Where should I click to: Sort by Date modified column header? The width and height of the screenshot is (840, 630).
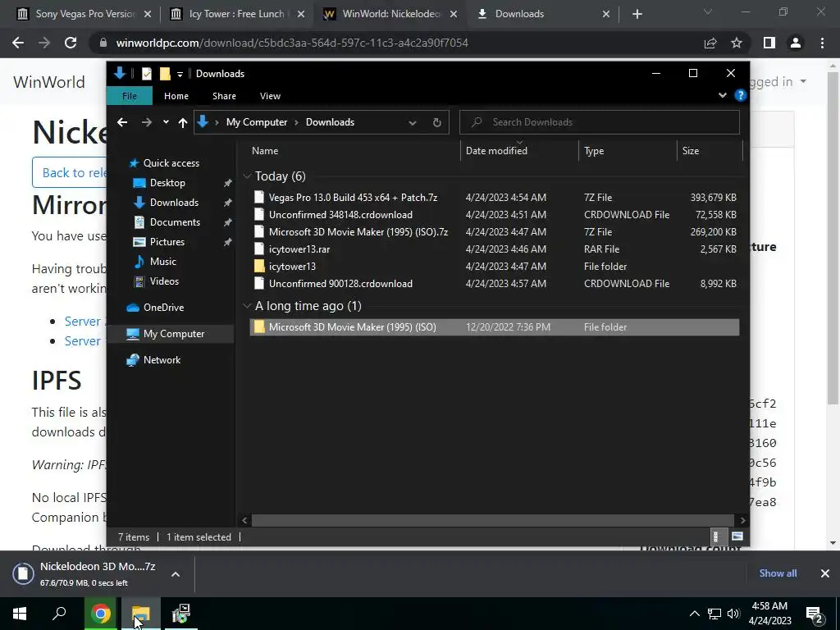(x=519, y=151)
